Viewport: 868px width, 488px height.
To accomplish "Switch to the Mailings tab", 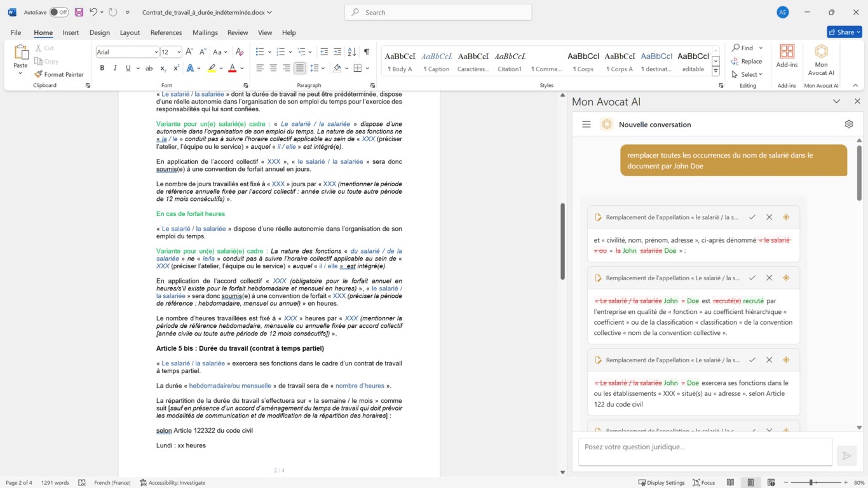I will point(205,32).
